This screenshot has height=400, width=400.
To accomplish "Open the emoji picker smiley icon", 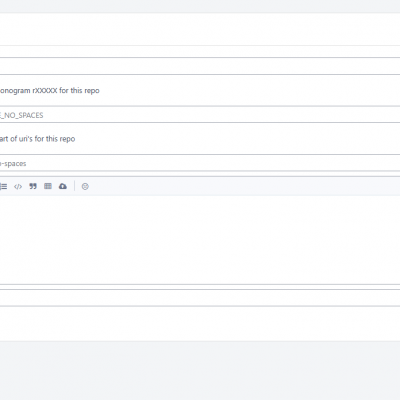I will pos(85,186).
